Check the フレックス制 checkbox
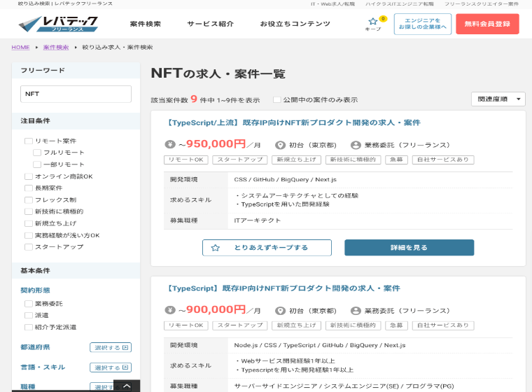This screenshot has width=532, height=392. 29,200
